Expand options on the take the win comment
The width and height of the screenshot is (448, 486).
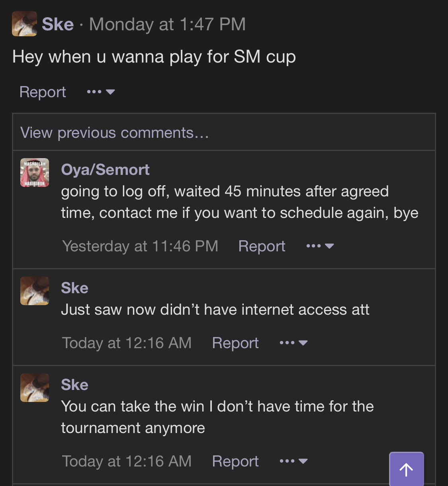[293, 461]
